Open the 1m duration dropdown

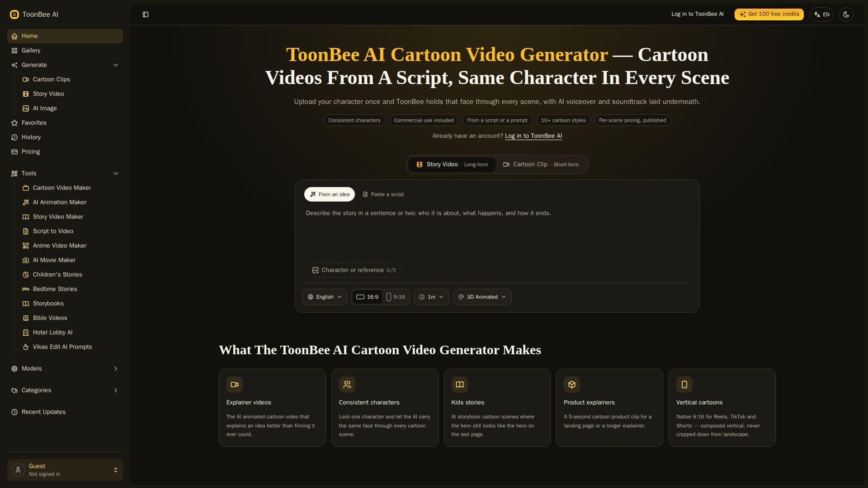click(431, 297)
